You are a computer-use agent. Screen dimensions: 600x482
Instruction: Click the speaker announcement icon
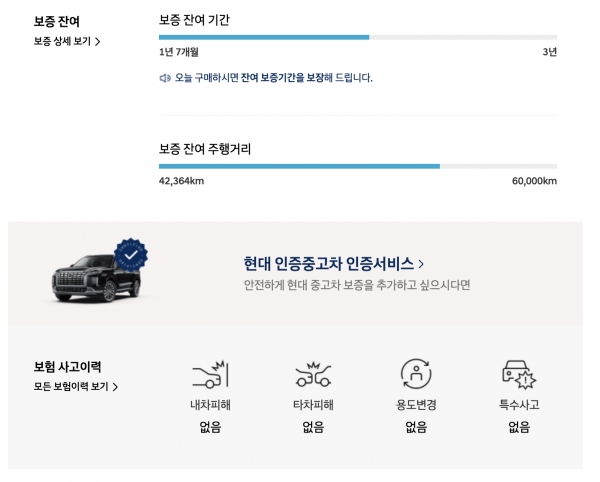coord(165,77)
